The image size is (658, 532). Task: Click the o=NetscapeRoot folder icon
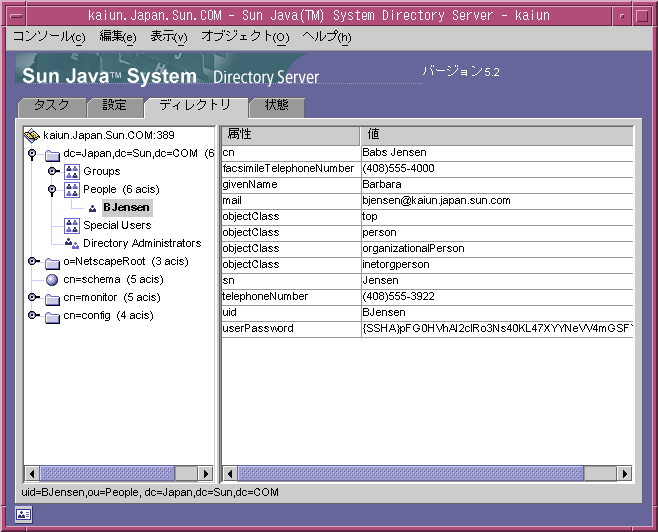(52, 263)
